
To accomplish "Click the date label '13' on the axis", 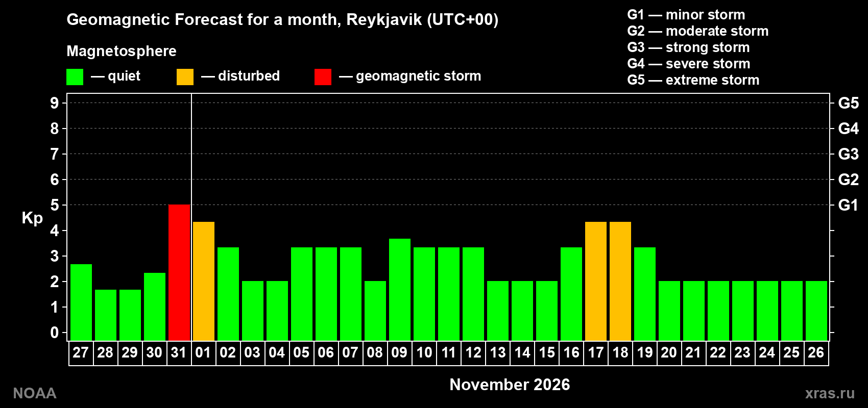I will click(497, 352).
